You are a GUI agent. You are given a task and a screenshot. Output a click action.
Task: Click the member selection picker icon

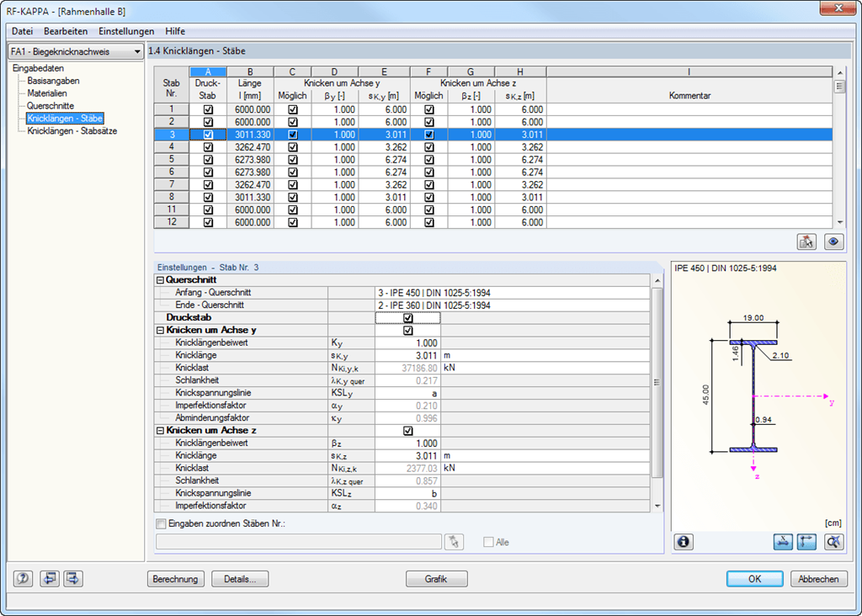[454, 542]
